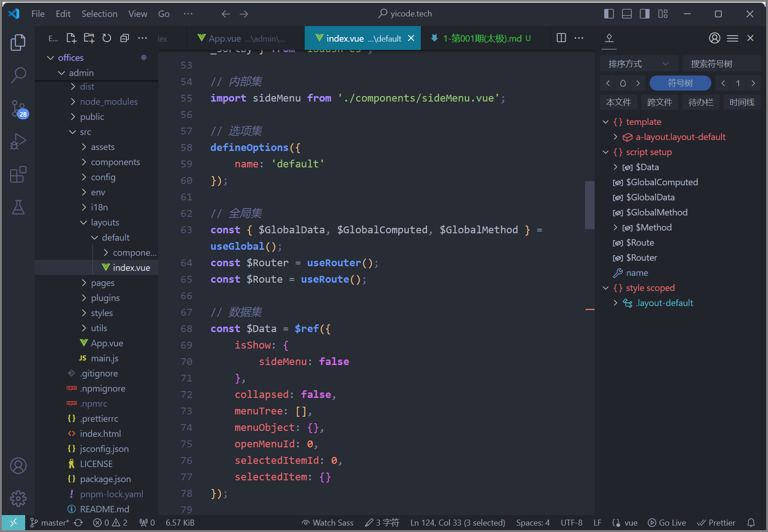Select the 符号树 button

coord(680,83)
